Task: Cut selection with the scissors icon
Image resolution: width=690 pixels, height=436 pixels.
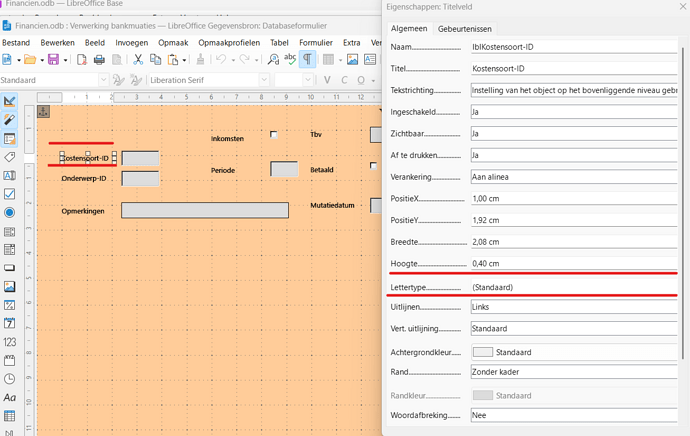Action: coord(138,59)
